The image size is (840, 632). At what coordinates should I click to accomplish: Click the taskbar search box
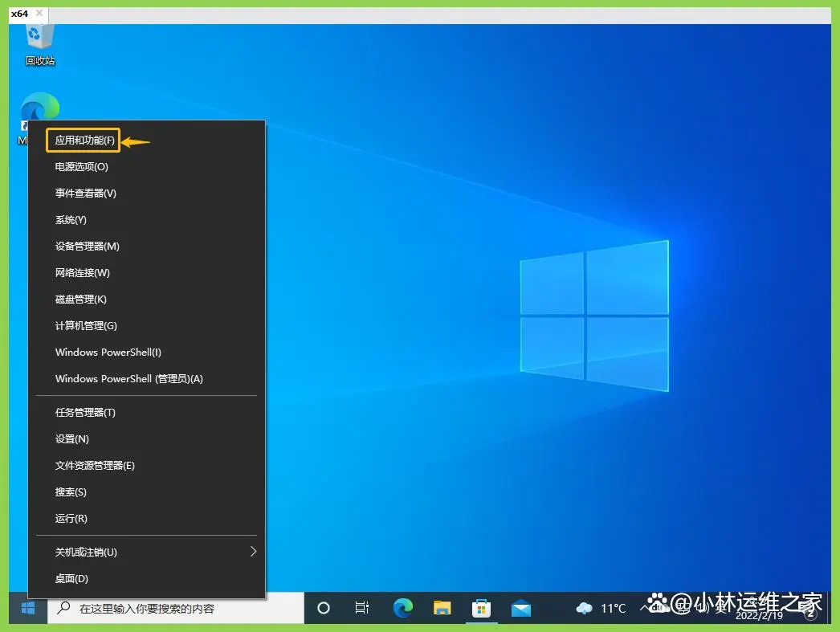(x=176, y=609)
